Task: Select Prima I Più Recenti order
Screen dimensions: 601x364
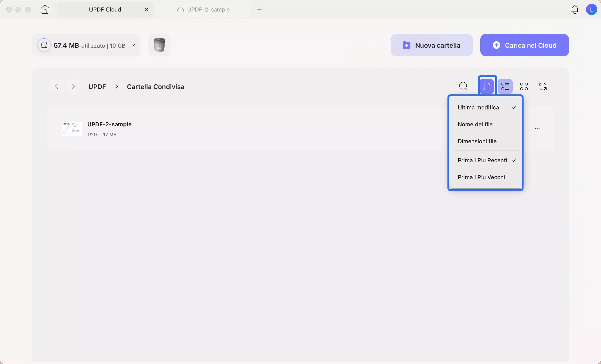Action: 482,160
